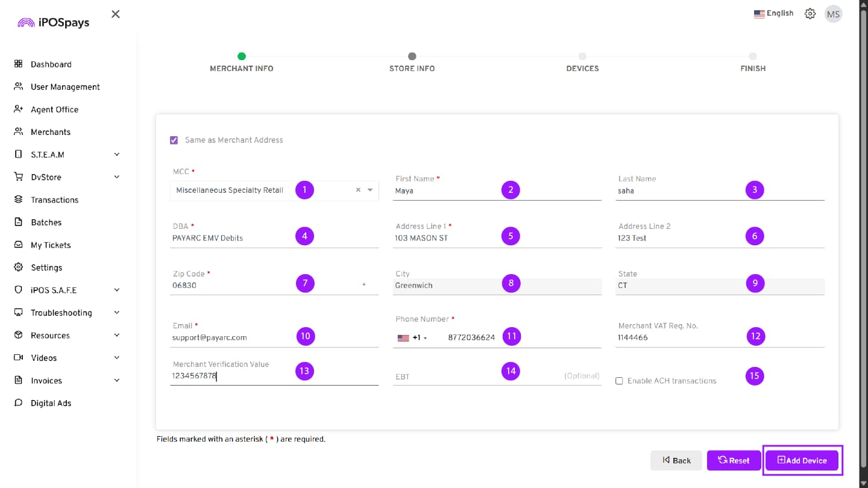Click the Dashboard grid icon in sidebar
The image size is (868, 488).
coord(18,64)
